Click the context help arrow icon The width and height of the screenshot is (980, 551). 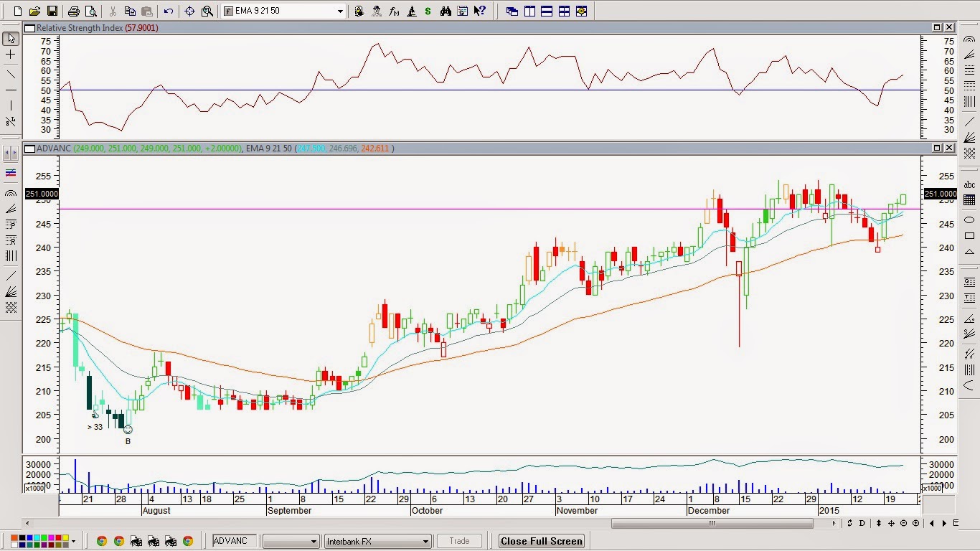(x=480, y=11)
